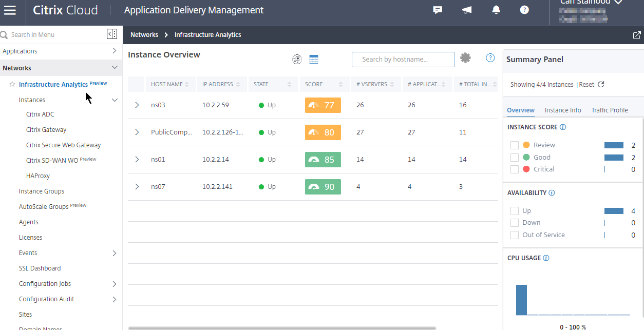Click the Reset link in Summary Panel

point(586,85)
